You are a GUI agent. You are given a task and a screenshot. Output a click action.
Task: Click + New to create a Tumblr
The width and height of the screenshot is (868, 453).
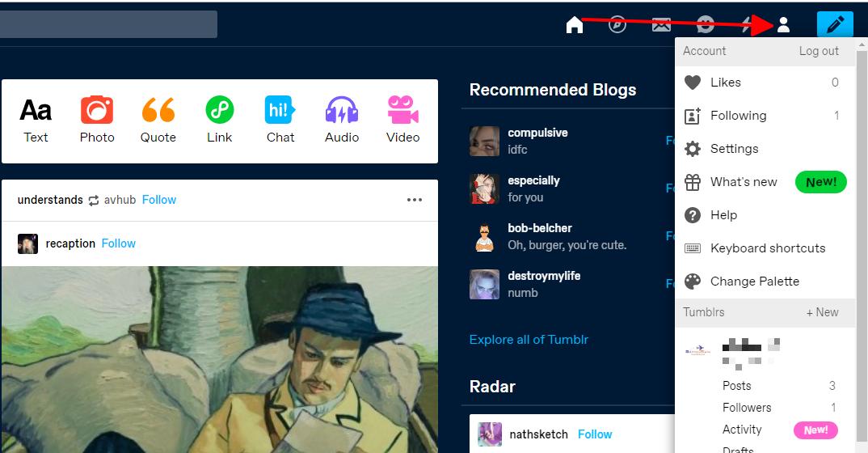(822, 312)
